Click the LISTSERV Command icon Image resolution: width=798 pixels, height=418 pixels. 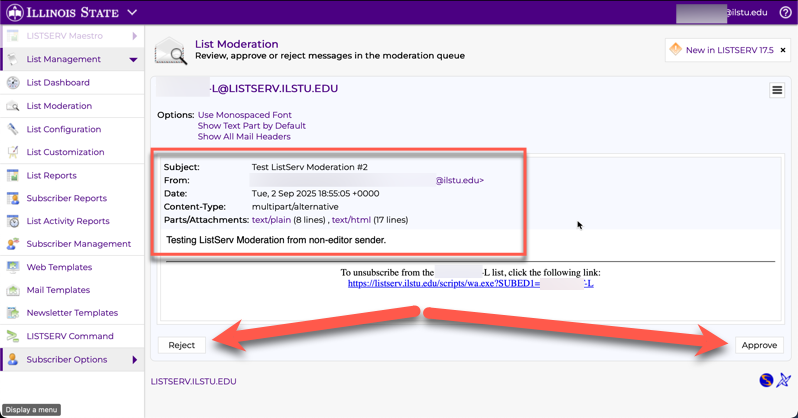pyautogui.click(x=13, y=336)
